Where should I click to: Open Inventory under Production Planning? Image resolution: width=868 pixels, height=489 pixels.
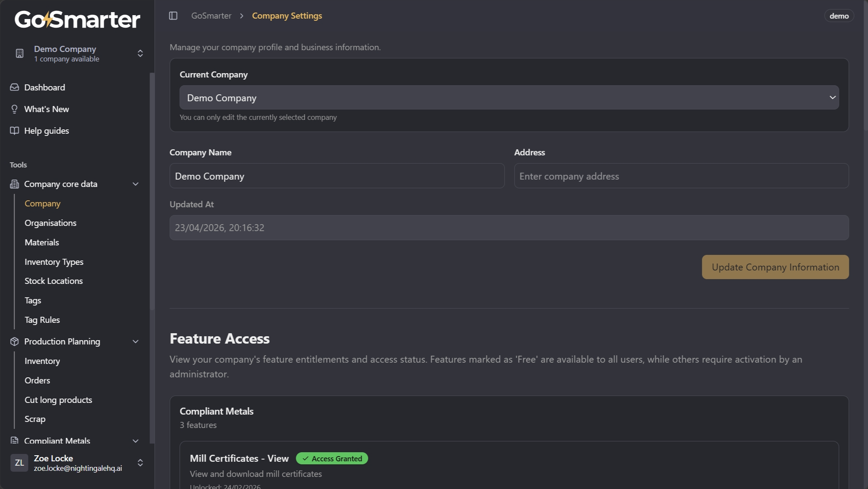pyautogui.click(x=42, y=361)
